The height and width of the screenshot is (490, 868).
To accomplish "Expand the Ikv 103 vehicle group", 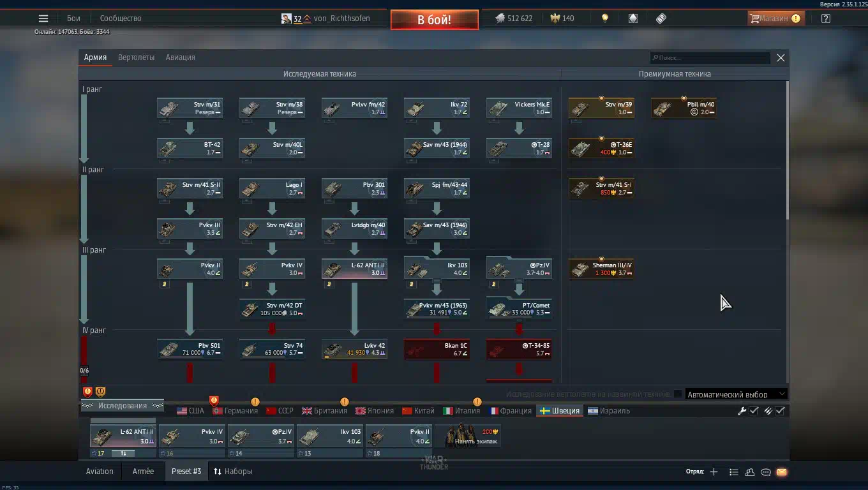I will pyautogui.click(x=437, y=267).
